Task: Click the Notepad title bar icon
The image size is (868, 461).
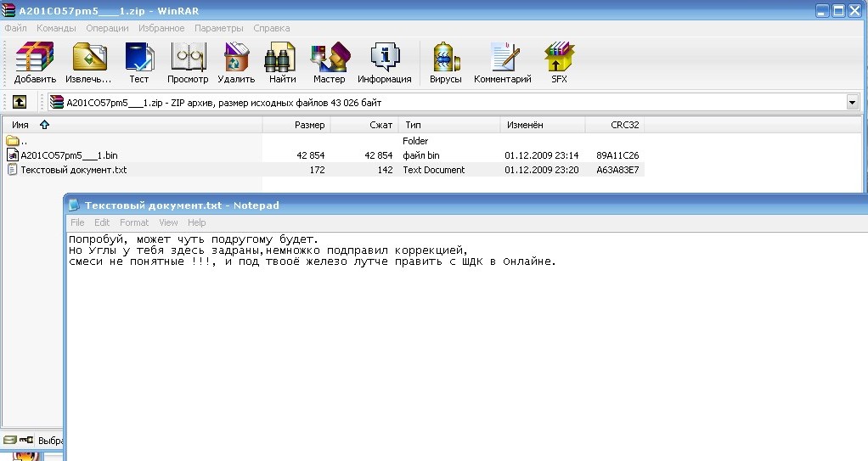Action: tap(74, 205)
